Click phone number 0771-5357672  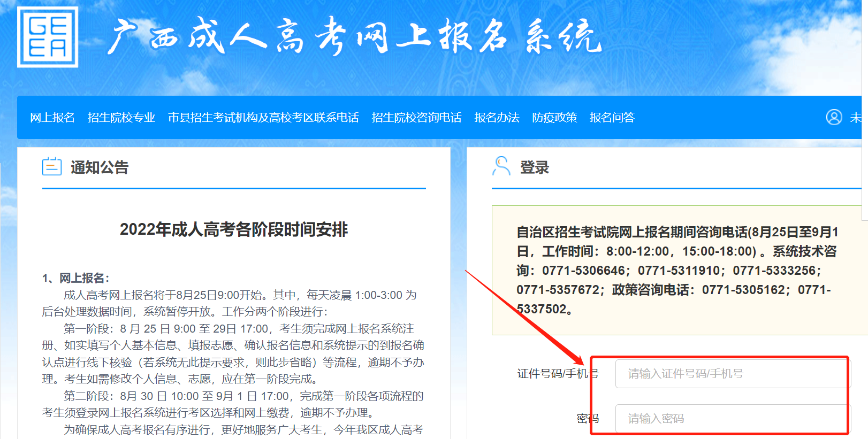[x=558, y=290]
